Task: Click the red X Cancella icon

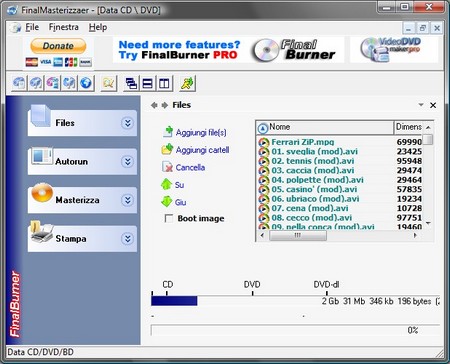Action: click(167, 167)
